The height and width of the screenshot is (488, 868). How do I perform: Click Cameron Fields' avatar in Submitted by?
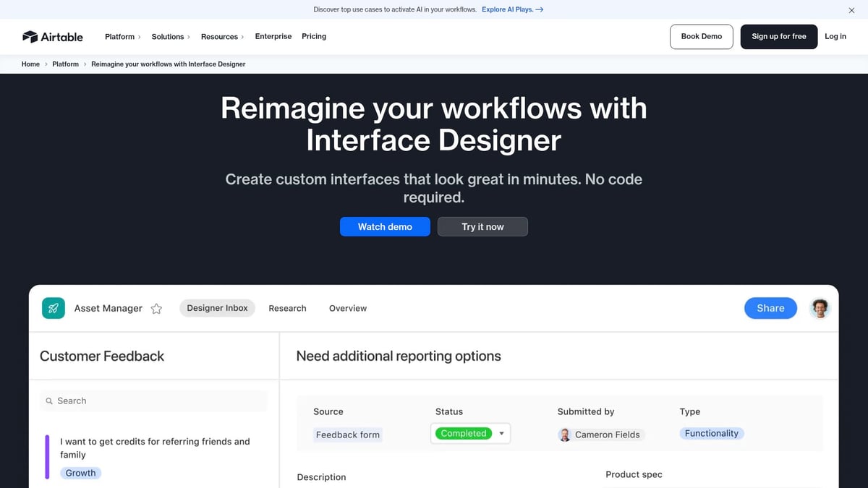(x=564, y=435)
